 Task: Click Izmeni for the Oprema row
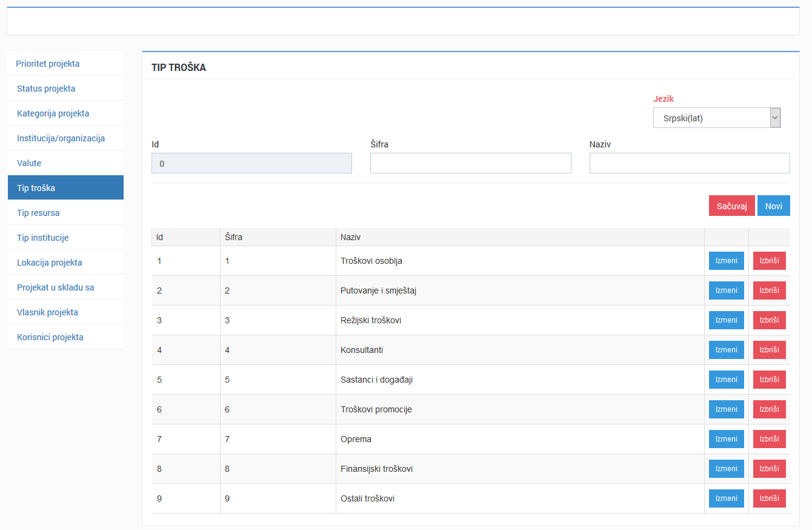coord(726,439)
